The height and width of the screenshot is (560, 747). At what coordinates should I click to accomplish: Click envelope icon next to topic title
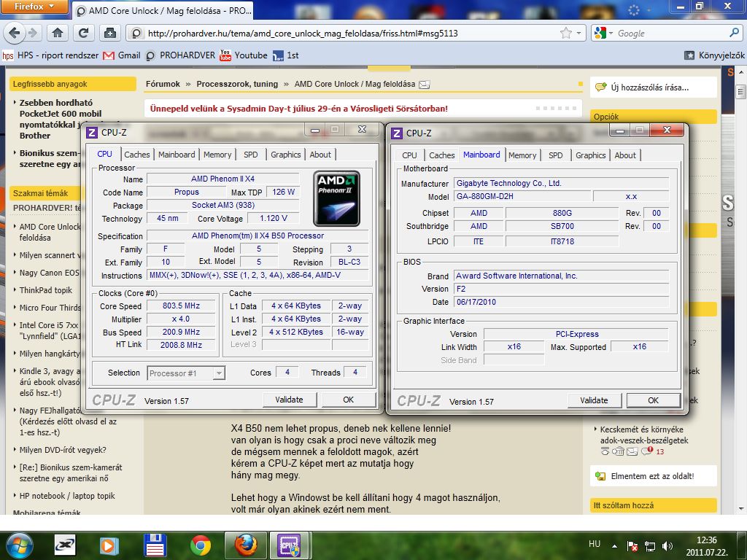(x=424, y=85)
